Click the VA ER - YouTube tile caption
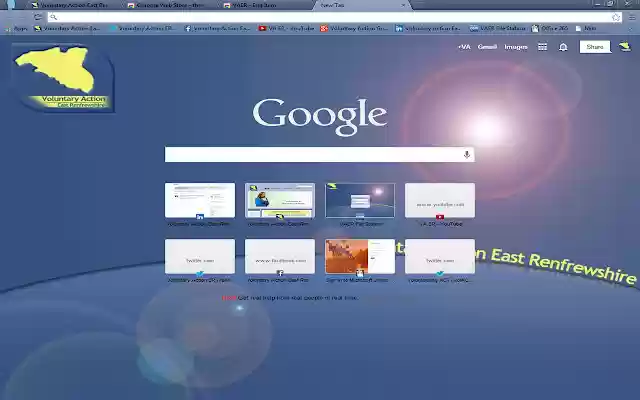Viewport: 640px width, 400px height. click(440, 224)
